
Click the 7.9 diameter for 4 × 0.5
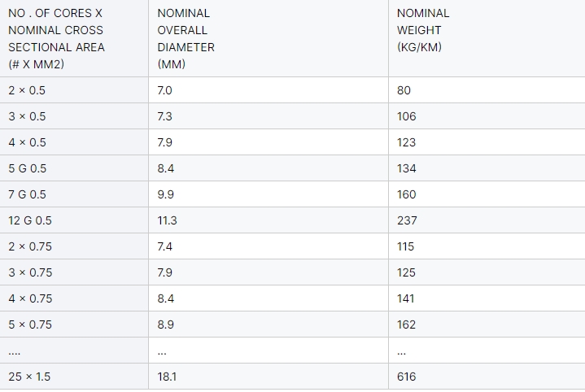[164, 142]
